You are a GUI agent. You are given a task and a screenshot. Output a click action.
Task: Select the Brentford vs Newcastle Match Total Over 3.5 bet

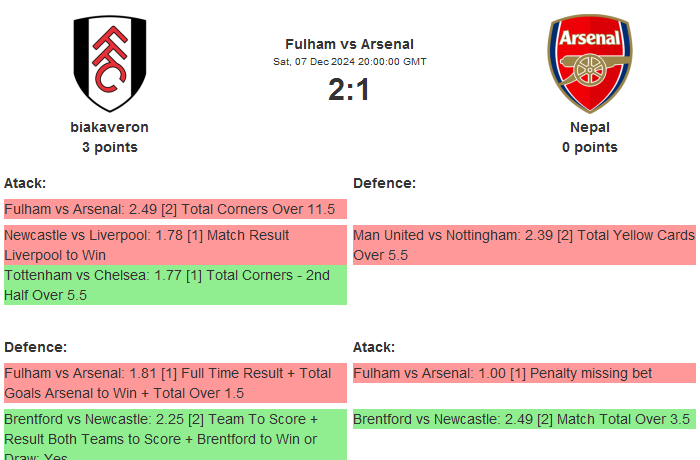click(x=523, y=419)
